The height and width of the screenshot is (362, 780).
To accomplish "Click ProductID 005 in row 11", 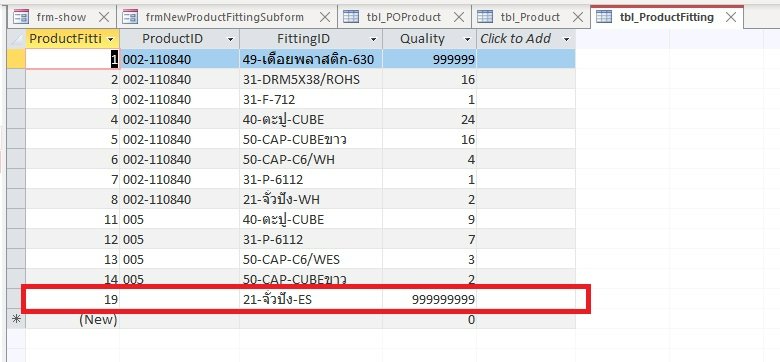I will point(180,219).
